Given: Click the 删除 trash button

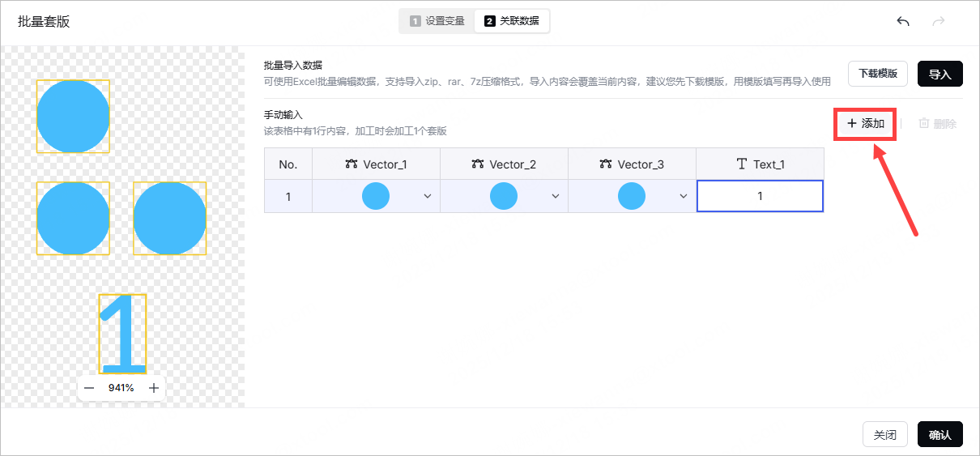Looking at the screenshot, I should click(x=937, y=124).
